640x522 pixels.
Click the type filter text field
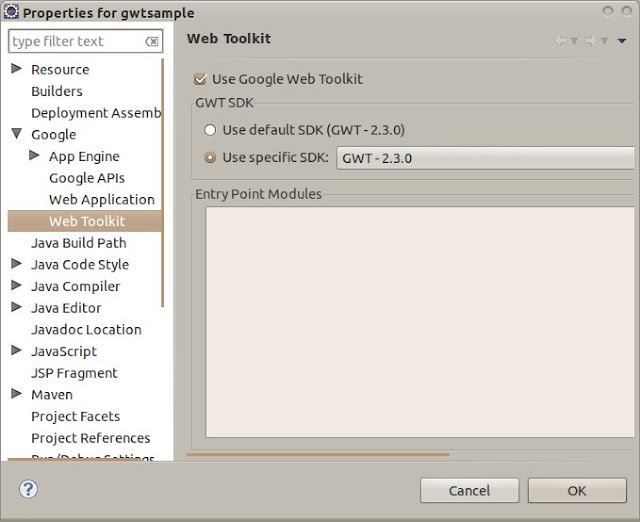[x=78, y=41]
